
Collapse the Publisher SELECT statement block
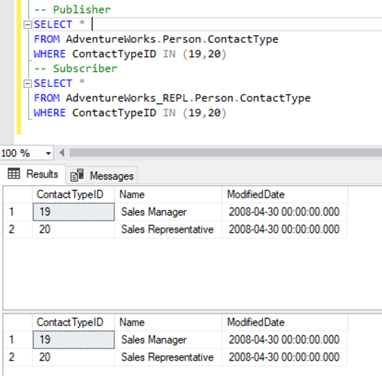[27, 25]
